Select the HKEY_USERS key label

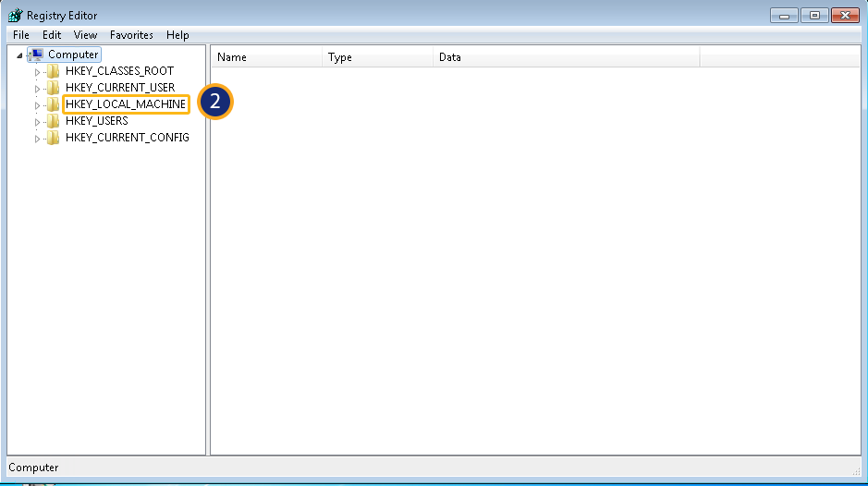pos(97,121)
